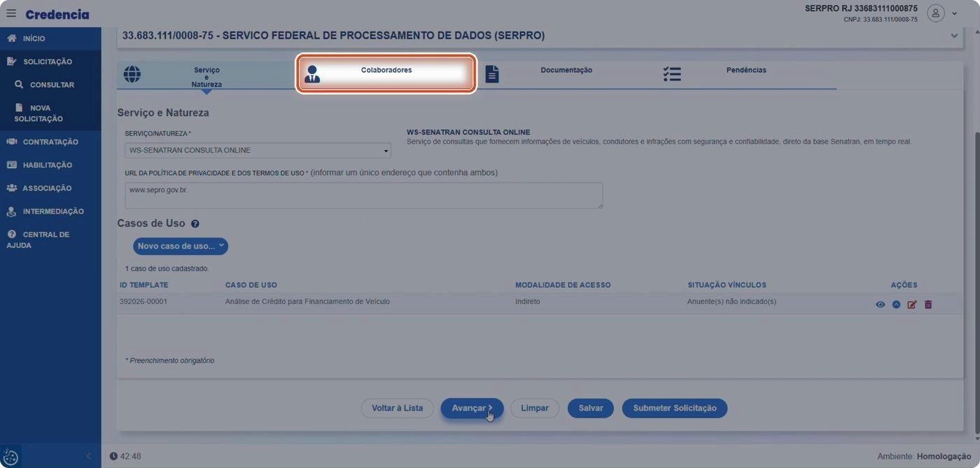980x468 pixels.
Task: Click Salvar button
Action: tap(591, 408)
